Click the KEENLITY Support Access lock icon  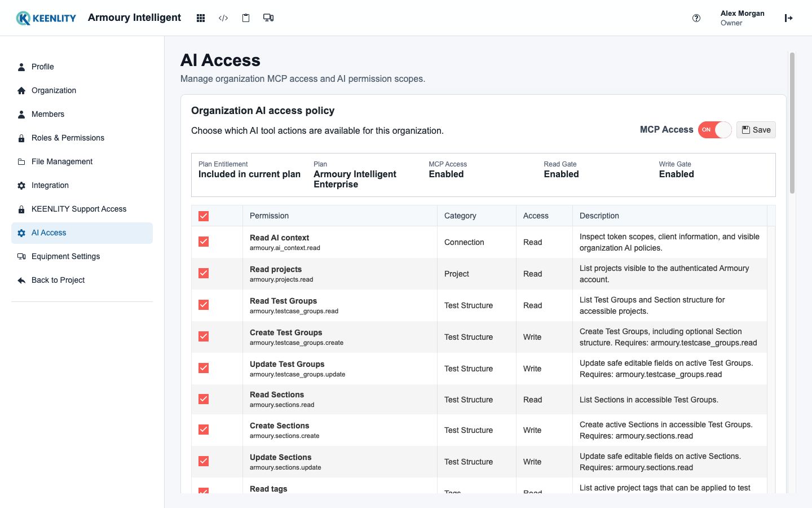coord(21,209)
